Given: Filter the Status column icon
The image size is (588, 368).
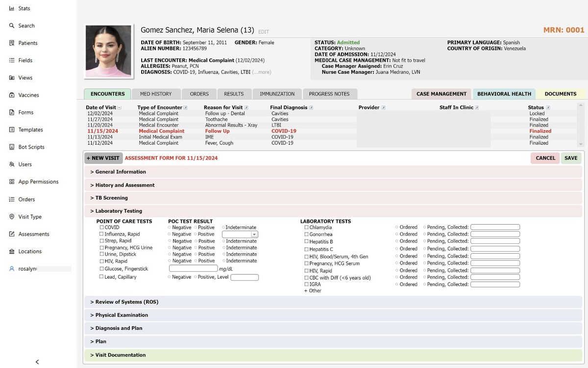Looking at the screenshot, I should pos(548,107).
